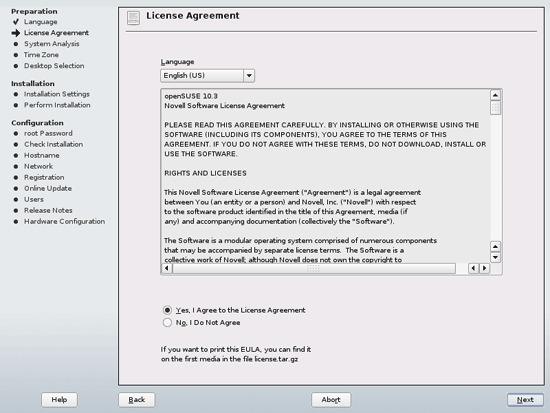The width and height of the screenshot is (550, 413).
Task: Click the Network step
Action: (39, 166)
